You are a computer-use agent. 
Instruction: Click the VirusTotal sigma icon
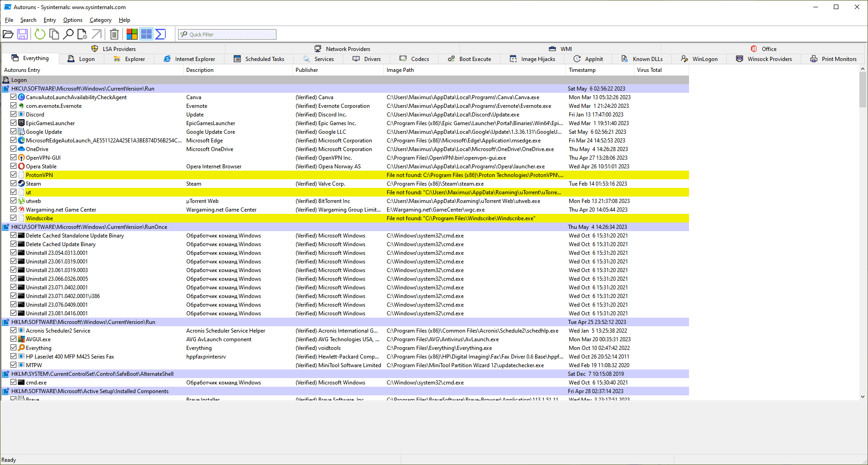160,34
